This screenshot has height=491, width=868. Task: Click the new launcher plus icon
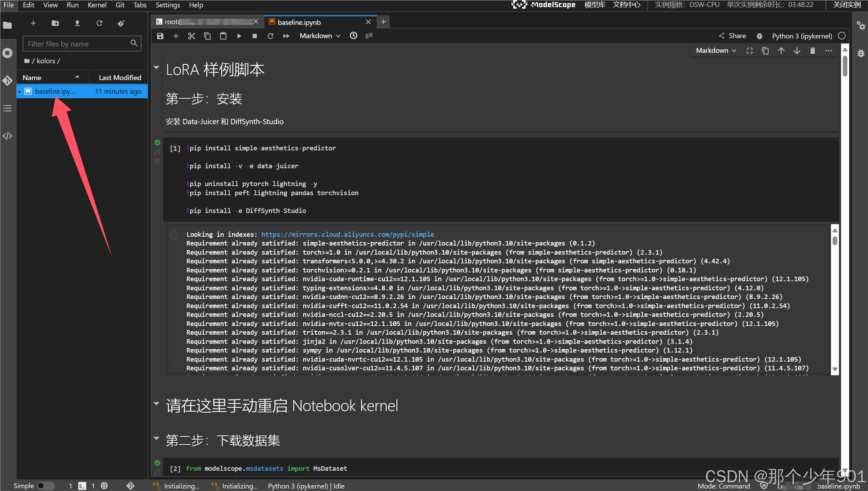(33, 23)
